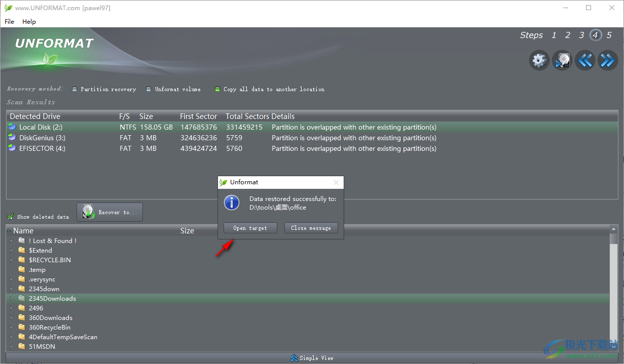Sort the file list by its Size column
The width and height of the screenshot is (624, 364).
187,231
